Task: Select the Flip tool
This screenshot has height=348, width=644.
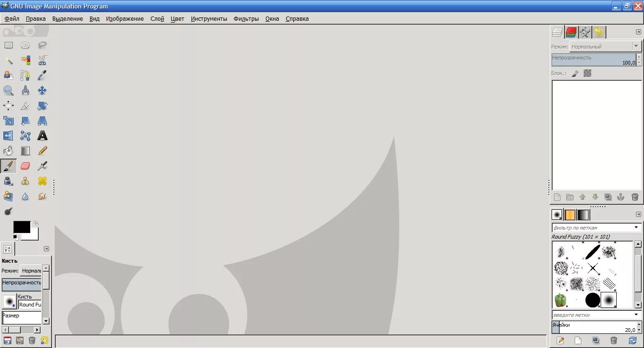Action: 8,136
